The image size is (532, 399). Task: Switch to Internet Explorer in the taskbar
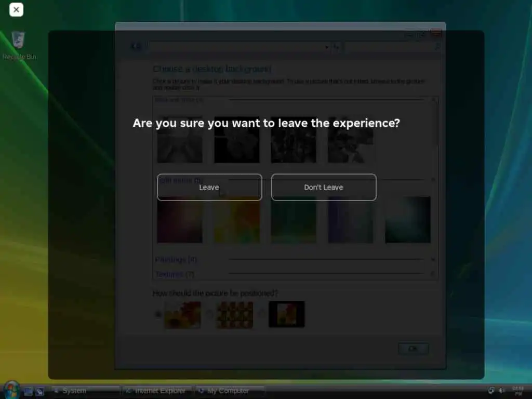[158, 391]
